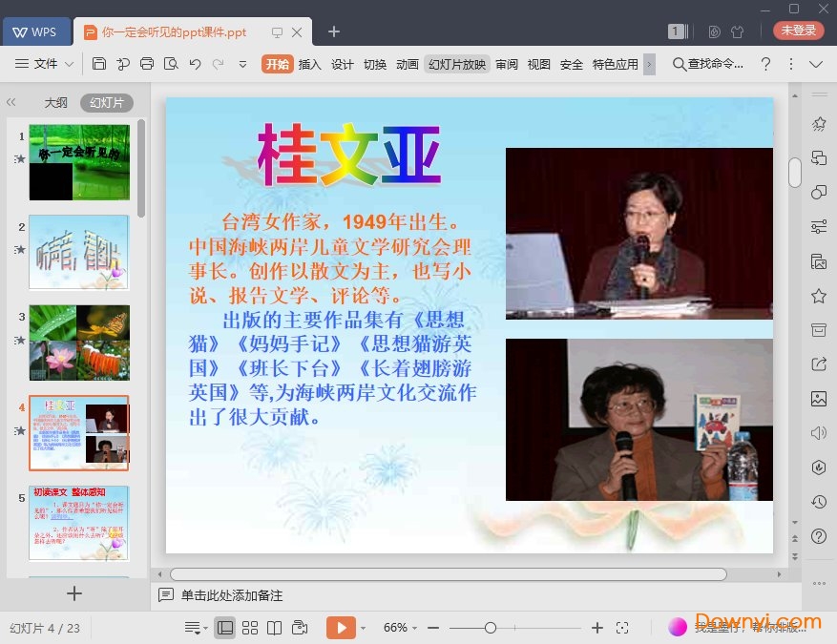This screenshot has width=837, height=644.
Task: Click the Print icon in the toolbar
Action: 146,64
